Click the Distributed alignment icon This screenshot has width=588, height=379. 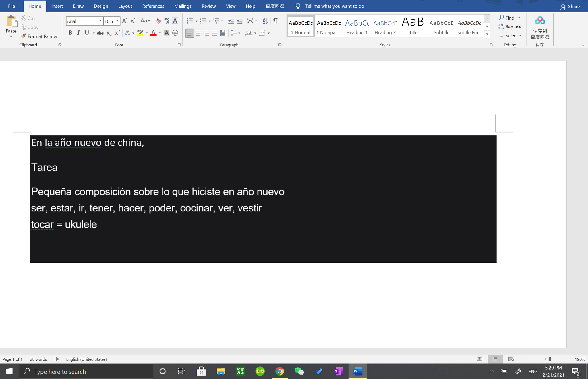pyautogui.click(x=223, y=33)
